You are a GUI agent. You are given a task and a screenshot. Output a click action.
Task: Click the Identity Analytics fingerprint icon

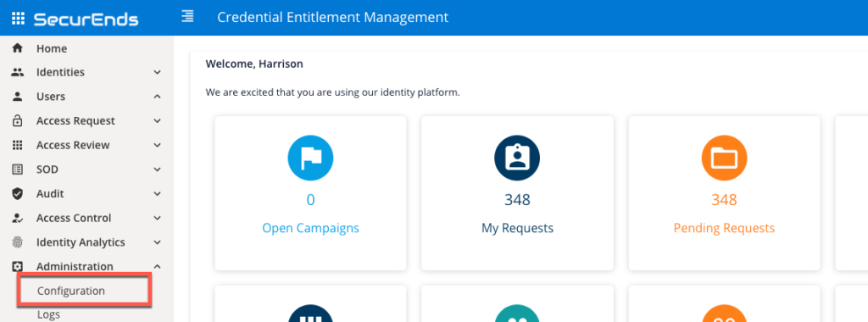click(18, 242)
